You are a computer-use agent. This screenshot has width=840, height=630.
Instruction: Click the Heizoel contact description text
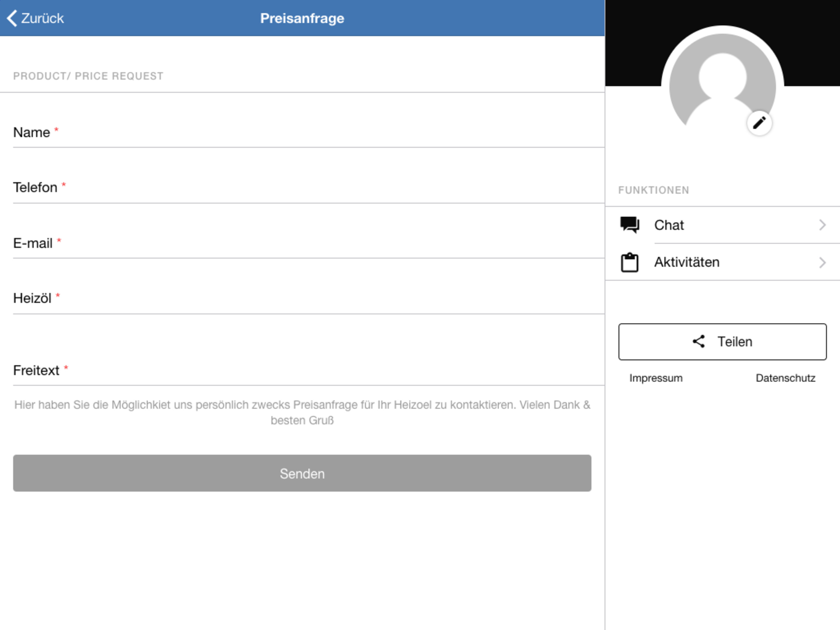click(x=302, y=412)
